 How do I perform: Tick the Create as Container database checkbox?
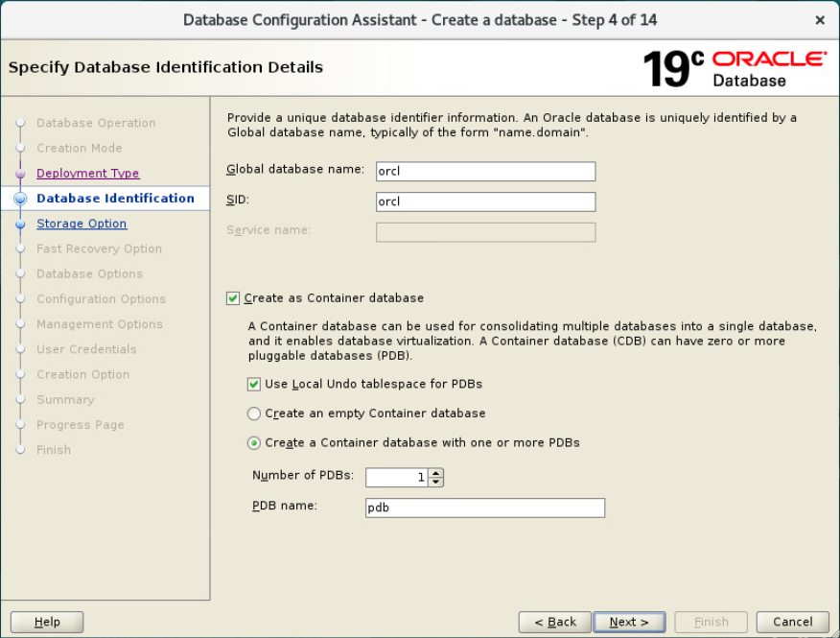point(232,298)
